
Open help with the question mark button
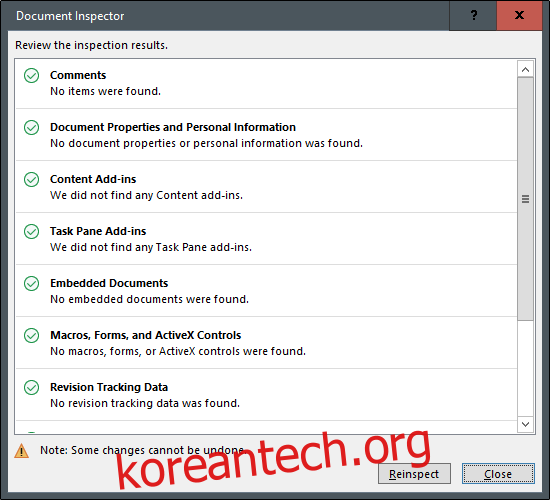coord(473,15)
